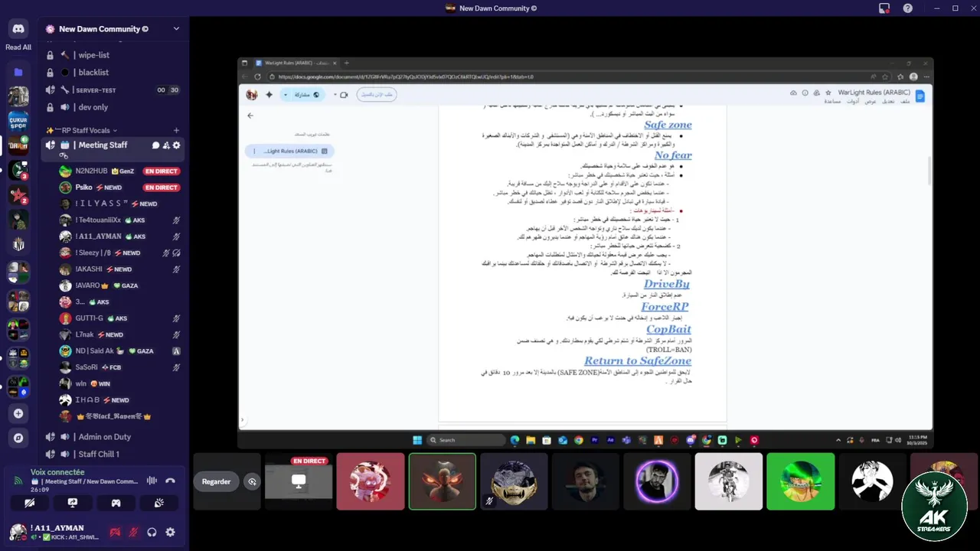Open the CUKUR SPOR server icon
The image size is (980, 551).
tap(18, 121)
